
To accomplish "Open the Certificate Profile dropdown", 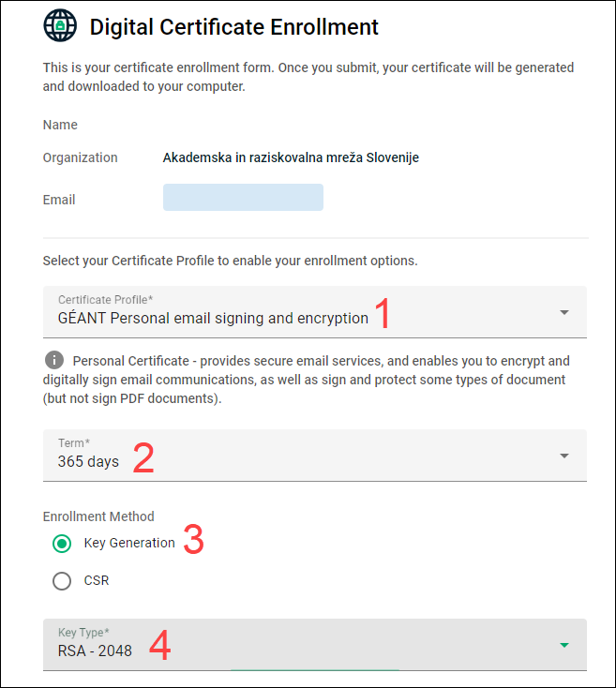I will point(315,312).
